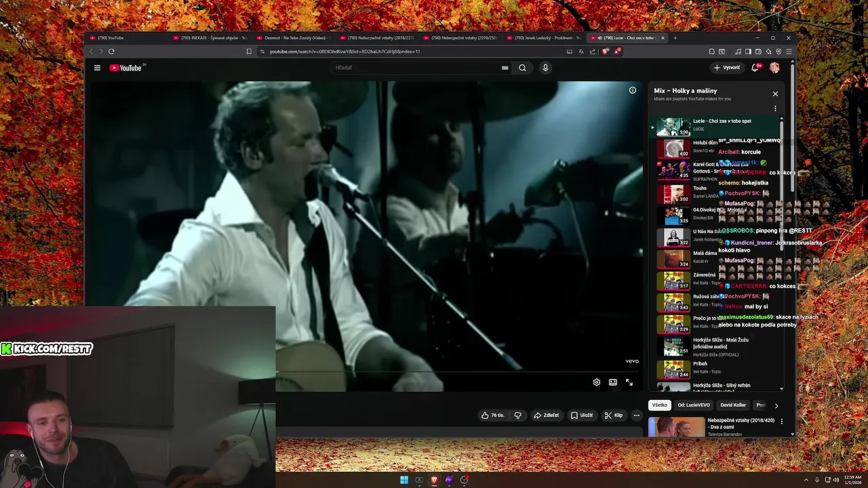The width and height of the screenshot is (868, 488).
Task: Open YouTube notifications bell
Action: [x=755, y=68]
